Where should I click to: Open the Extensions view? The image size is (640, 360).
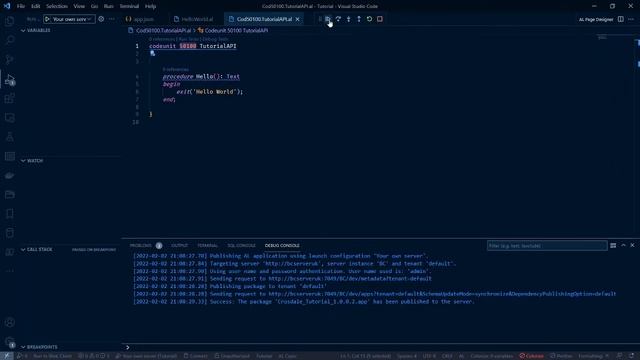[10, 98]
